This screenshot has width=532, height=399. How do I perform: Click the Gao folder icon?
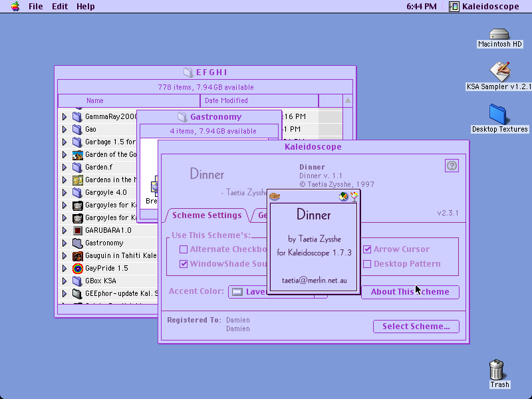point(77,129)
